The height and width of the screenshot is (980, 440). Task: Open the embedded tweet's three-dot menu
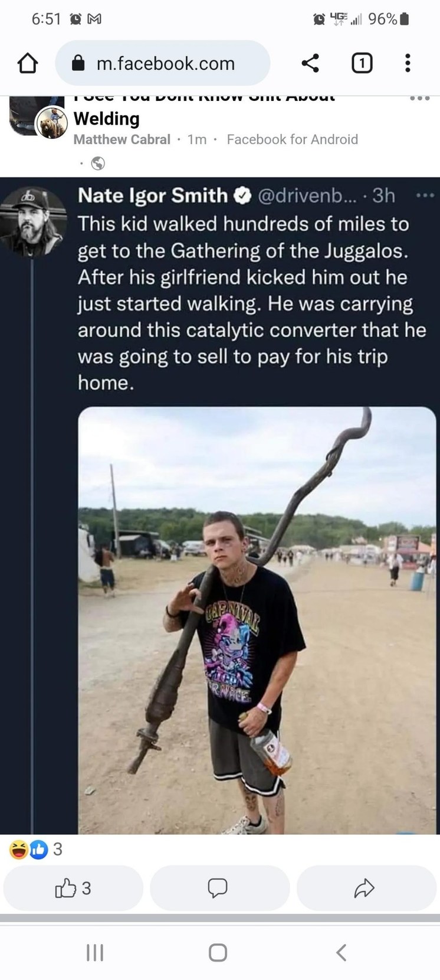click(x=425, y=195)
